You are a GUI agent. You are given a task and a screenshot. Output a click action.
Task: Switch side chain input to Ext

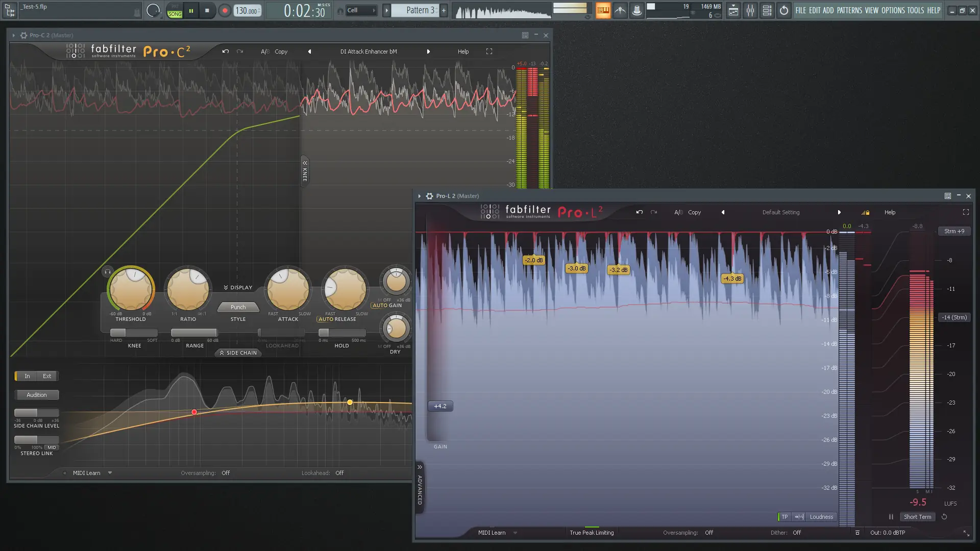coord(47,376)
